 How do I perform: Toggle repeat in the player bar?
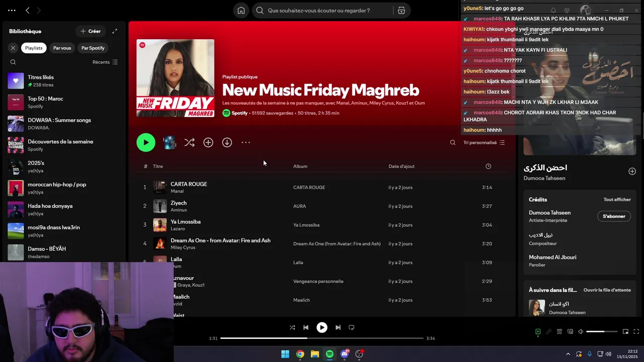352,327
